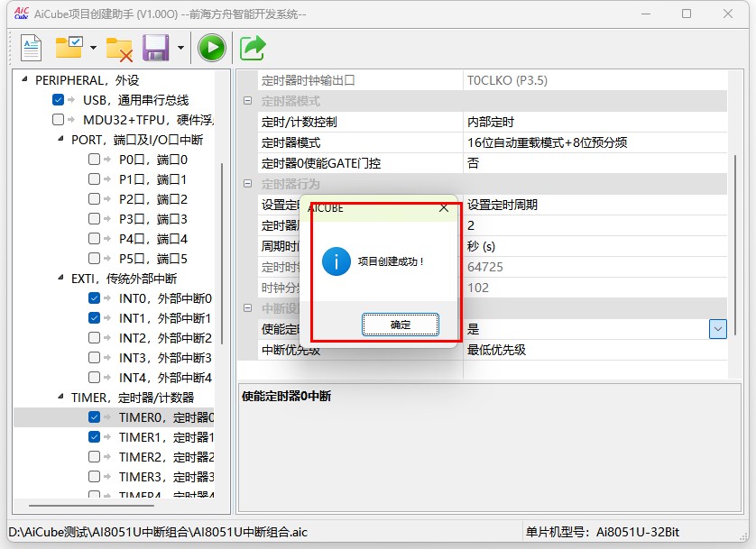Uncheck the TIMER0 定时器0 checkbox
Image resolution: width=756 pixels, height=549 pixels.
click(x=94, y=417)
